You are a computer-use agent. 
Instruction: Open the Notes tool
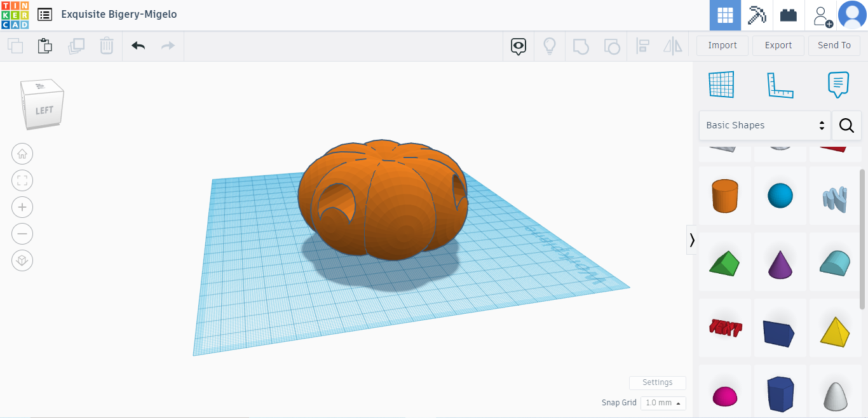tap(838, 84)
